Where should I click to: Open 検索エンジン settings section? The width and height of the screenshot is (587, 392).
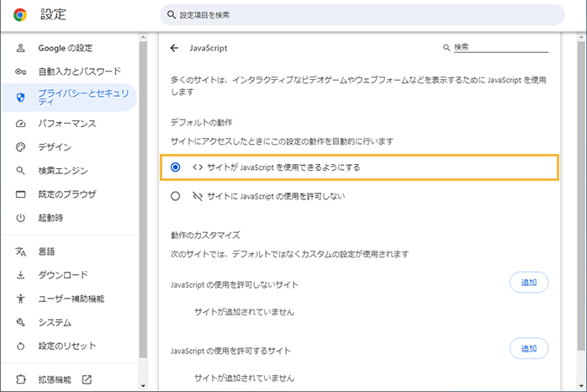[70, 171]
